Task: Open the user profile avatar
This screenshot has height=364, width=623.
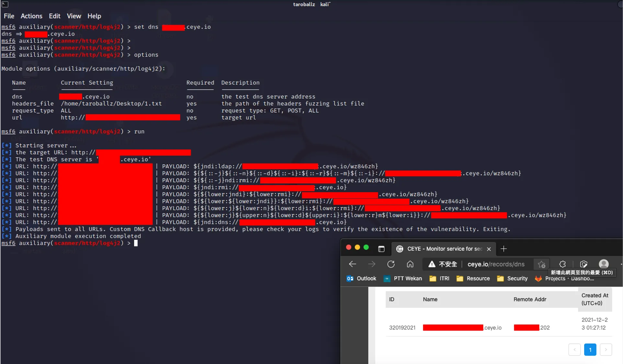Action: pyautogui.click(x=604, y=264)
